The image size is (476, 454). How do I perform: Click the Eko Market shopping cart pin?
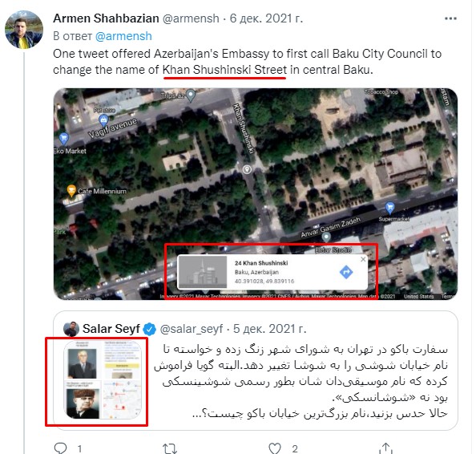coord(64,139)
